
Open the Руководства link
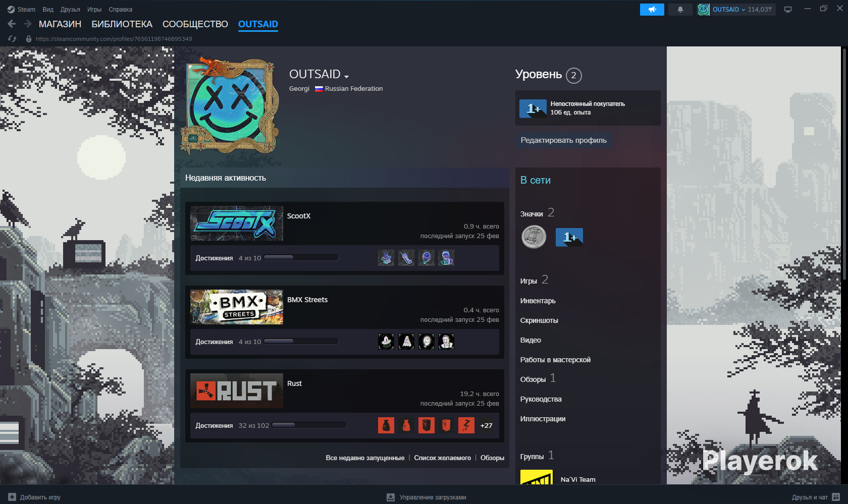pos(541,399)
